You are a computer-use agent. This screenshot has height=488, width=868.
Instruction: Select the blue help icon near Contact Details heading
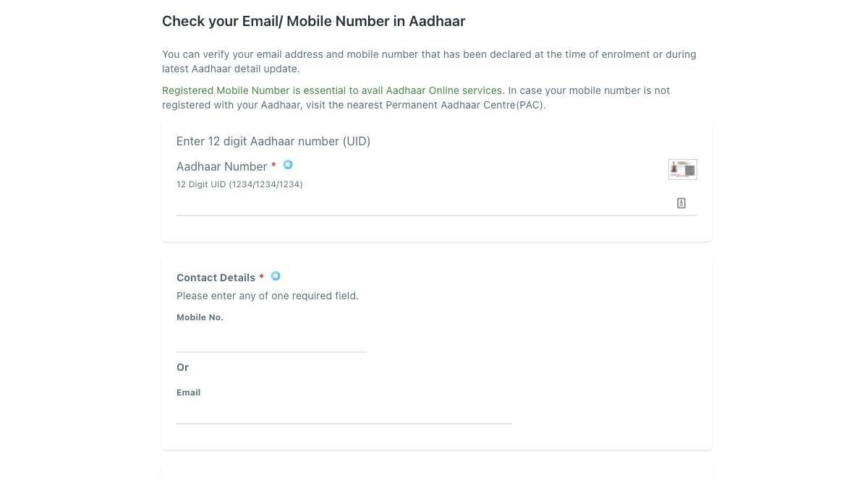(x=276, y=276)
